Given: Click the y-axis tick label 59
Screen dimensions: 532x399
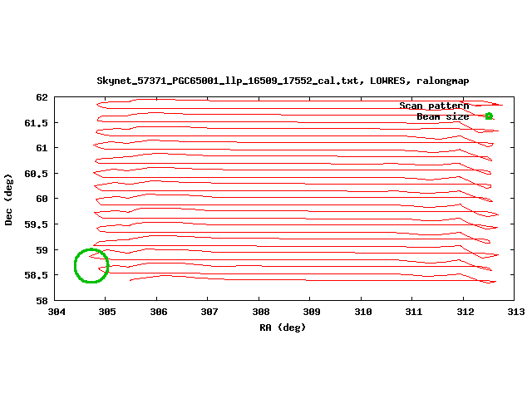Looking at the screenshot, I should pyautogui.click(x=42, y=250).
